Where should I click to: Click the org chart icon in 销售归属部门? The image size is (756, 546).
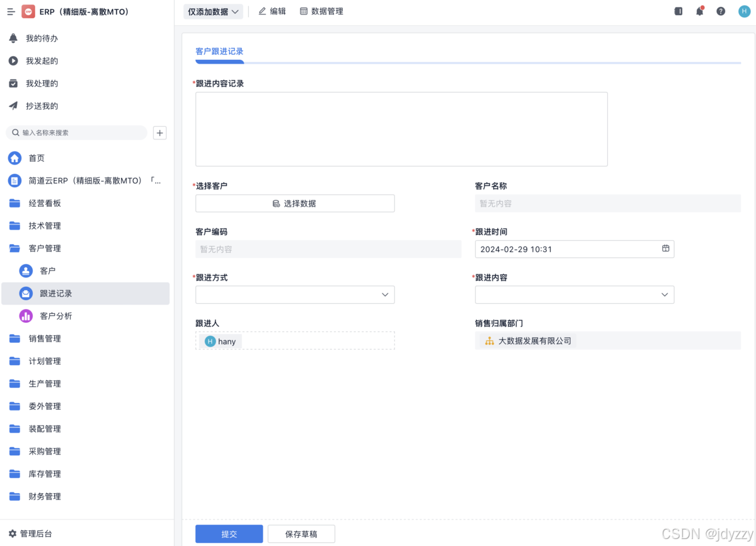coord(490,341)
